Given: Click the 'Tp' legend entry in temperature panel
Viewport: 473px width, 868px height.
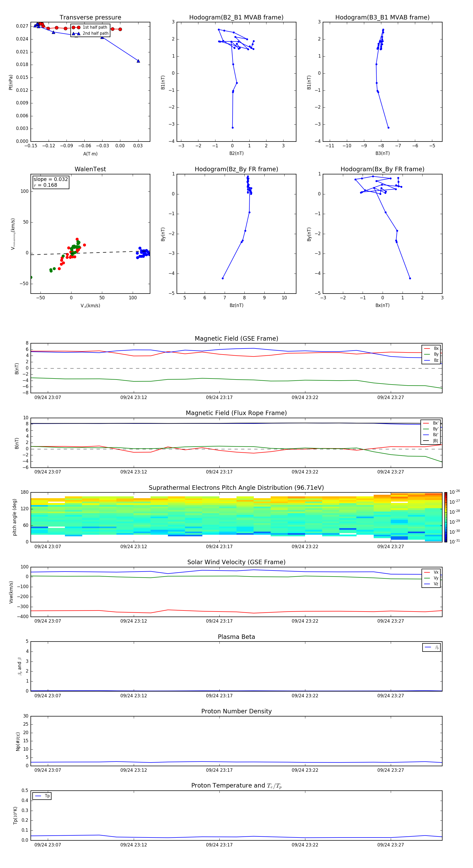Looking at the screenshot, I should click(x=42, y=796).
